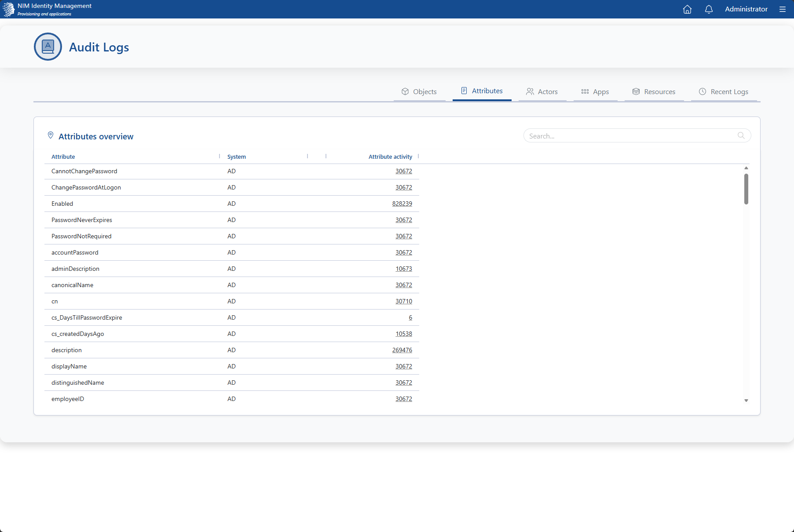Open activity 30672 for distinguishedName
This screenshot has width=794, height=532.
(x=404, y=383)
